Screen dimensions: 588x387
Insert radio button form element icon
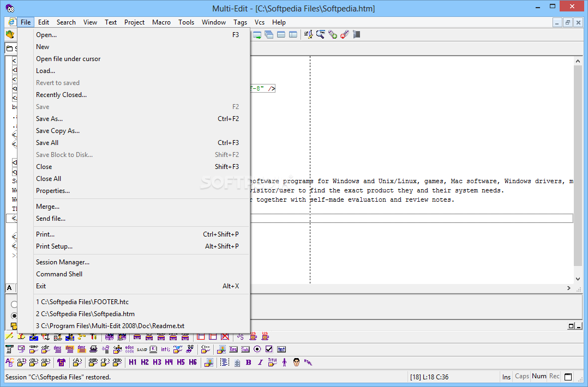click(257, 349)
